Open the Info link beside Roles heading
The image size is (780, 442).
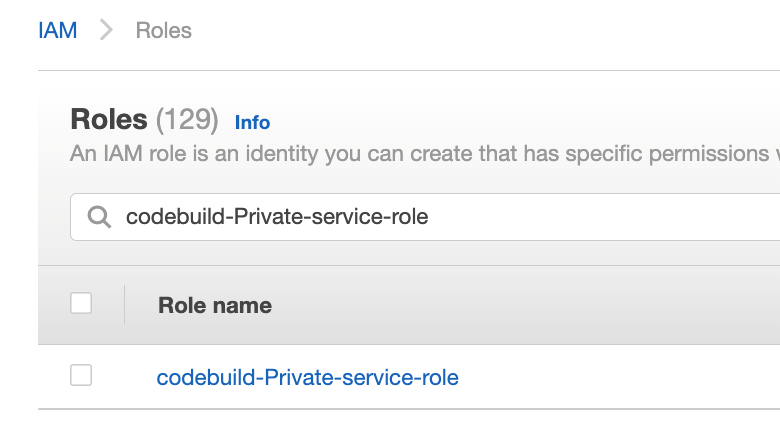coord(252,122)
